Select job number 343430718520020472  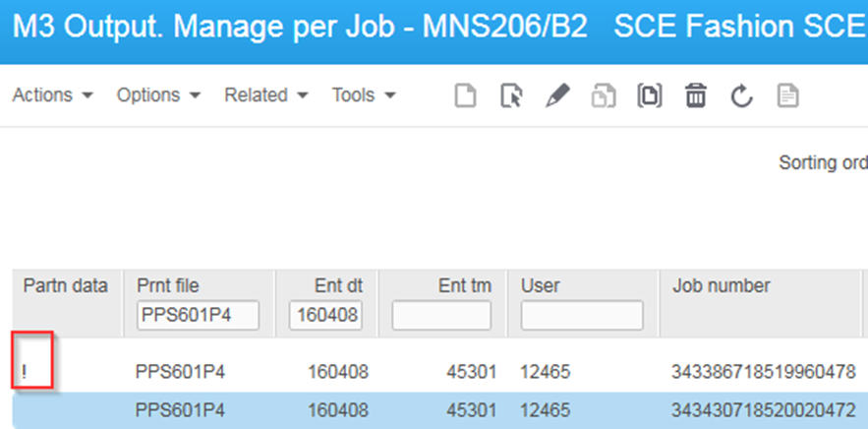point(764,410)
